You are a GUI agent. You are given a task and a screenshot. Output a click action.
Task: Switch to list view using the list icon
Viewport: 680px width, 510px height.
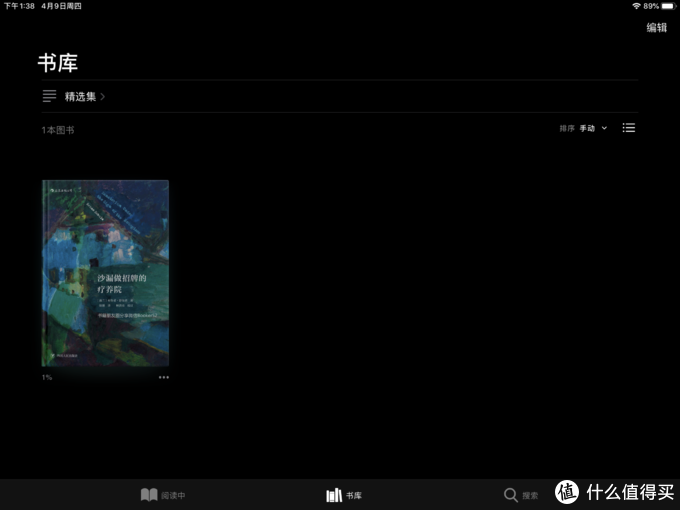click(x=628, y=128)
